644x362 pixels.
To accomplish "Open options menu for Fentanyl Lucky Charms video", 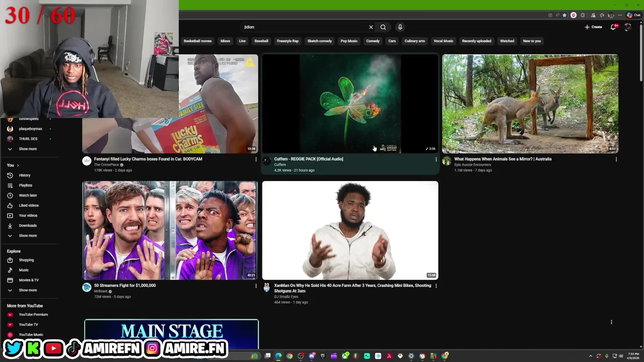I will pos(256,159).
